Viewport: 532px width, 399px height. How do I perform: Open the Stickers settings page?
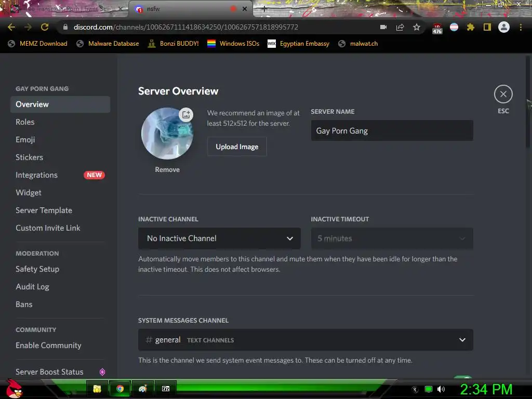60,157
